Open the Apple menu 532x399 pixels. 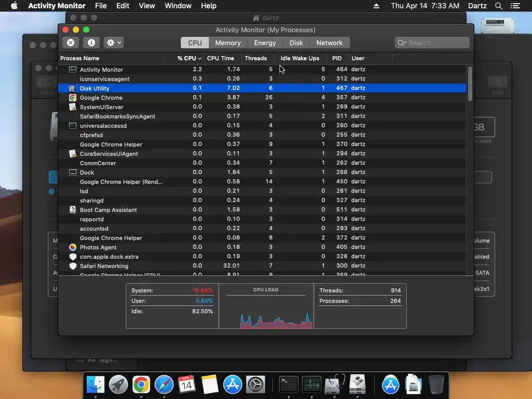(14, 6)
